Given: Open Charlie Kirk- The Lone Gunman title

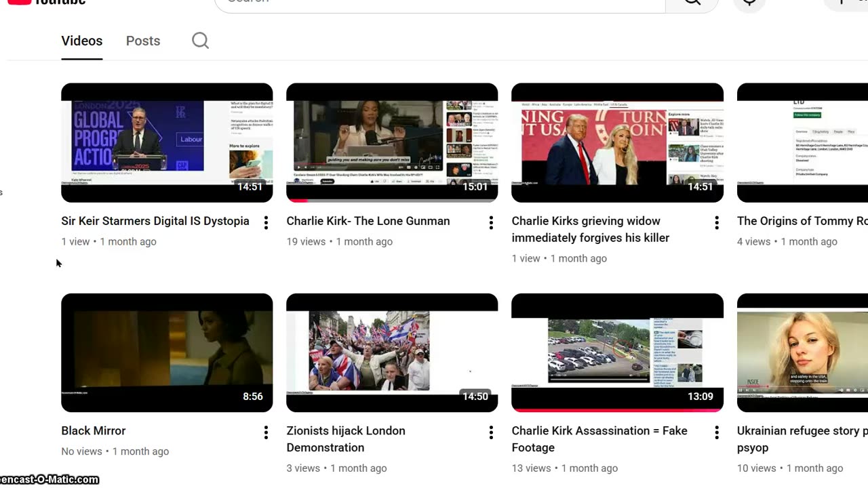Looking at the screenshot, I should 368,221.
